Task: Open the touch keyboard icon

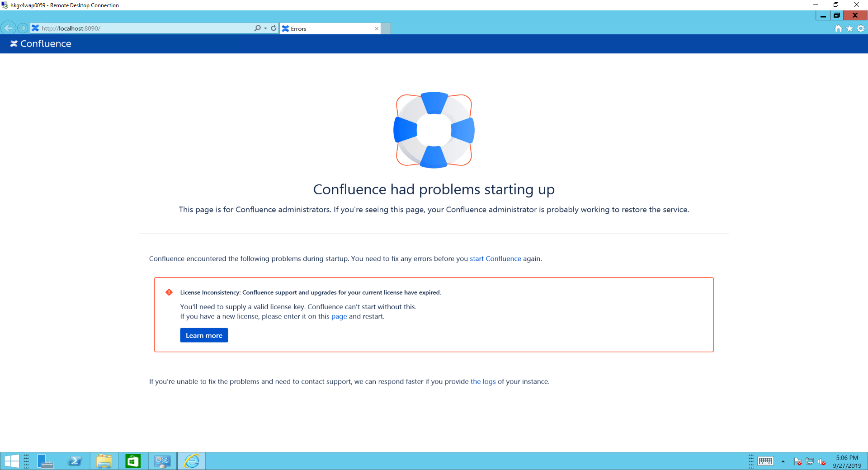Action: click(766, 461)
